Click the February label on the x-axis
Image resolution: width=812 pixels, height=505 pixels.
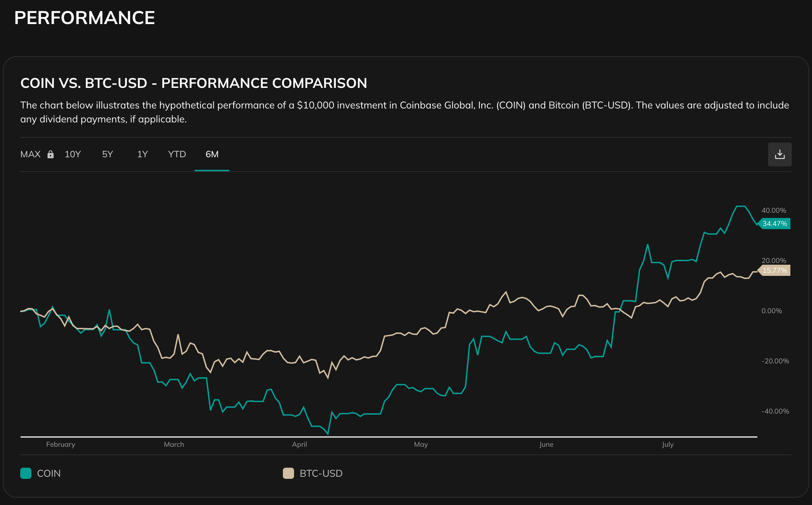(61, 444)
